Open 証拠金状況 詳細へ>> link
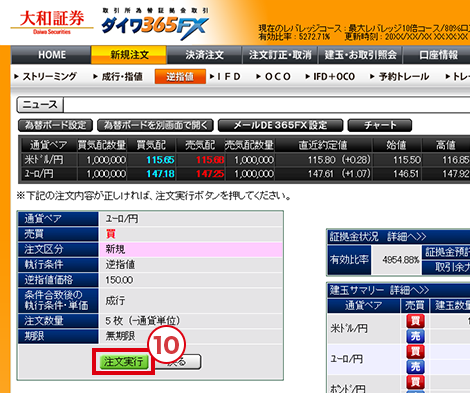Screen dimensions: 470x393 click(406, 237)
